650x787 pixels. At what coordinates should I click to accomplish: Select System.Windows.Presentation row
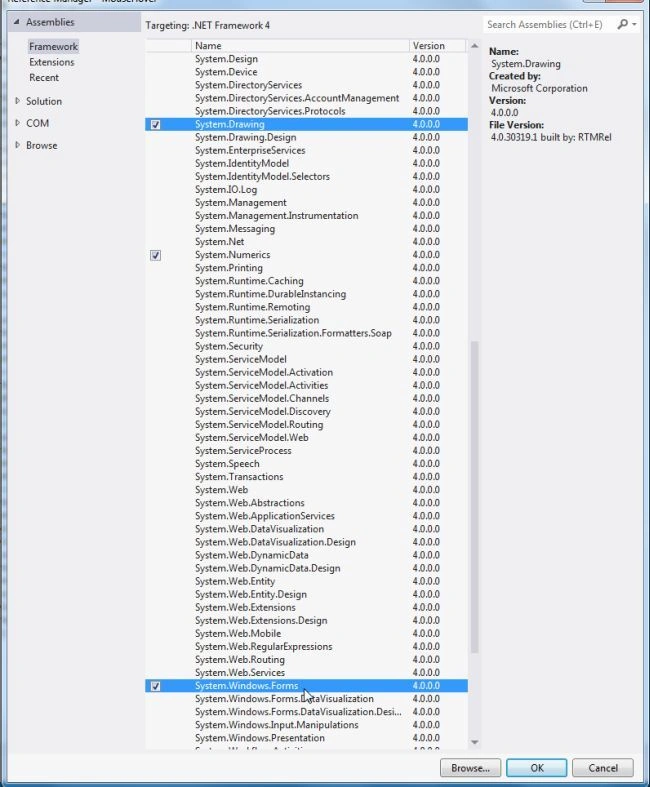[306, 738]
